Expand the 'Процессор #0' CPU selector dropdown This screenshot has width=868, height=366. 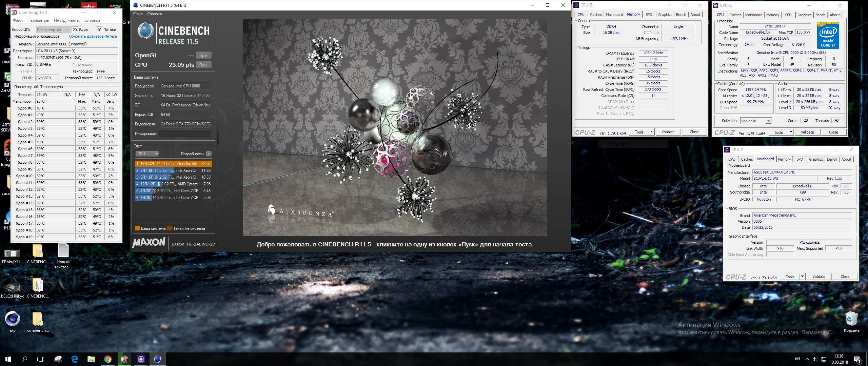[53, 30]
